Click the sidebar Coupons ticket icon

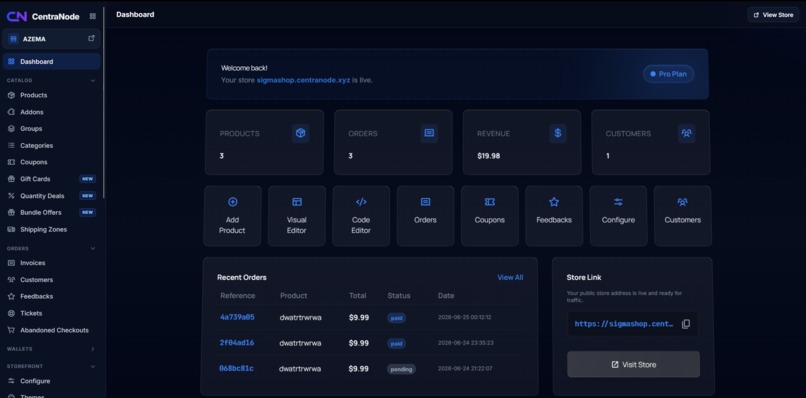pos(11,162)
